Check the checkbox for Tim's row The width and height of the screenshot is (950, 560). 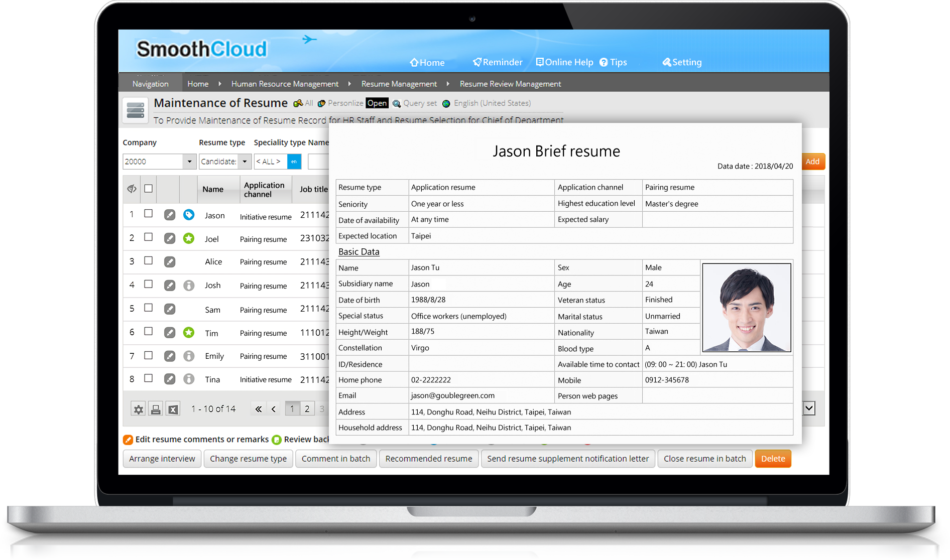[148, 331]
